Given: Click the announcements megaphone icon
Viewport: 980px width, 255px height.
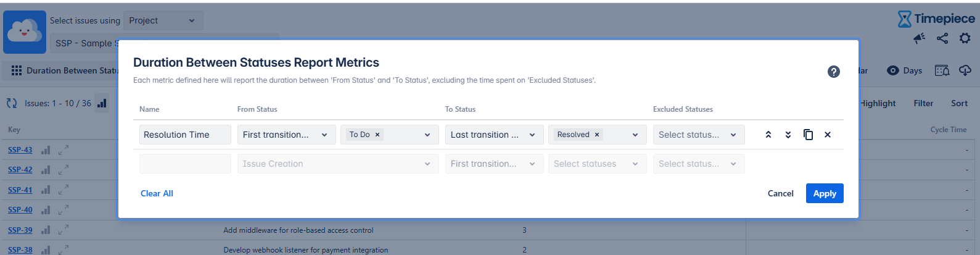Looking at the screenshot, I should tap(919, 38).
